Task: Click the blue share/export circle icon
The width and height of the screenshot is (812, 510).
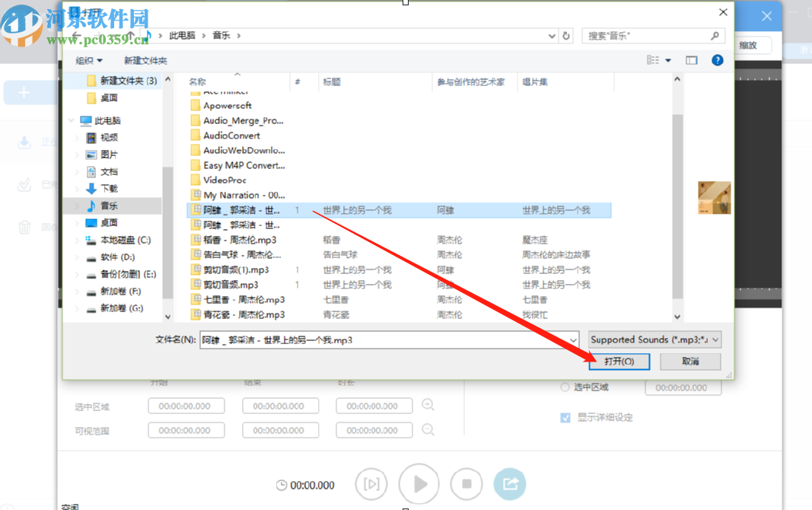Action: click(510, 484)
